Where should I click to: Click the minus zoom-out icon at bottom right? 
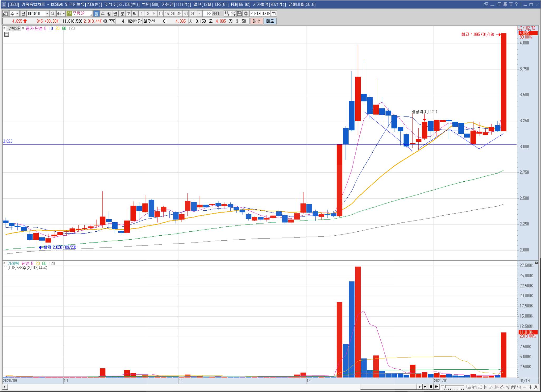tap(525, 387)
